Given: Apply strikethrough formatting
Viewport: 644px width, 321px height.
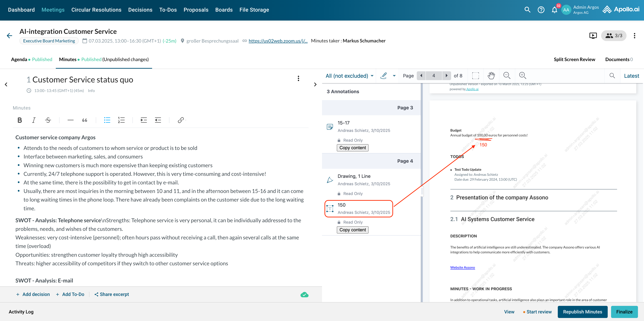Looking at the screenshot, I should (x=48, y=120).
